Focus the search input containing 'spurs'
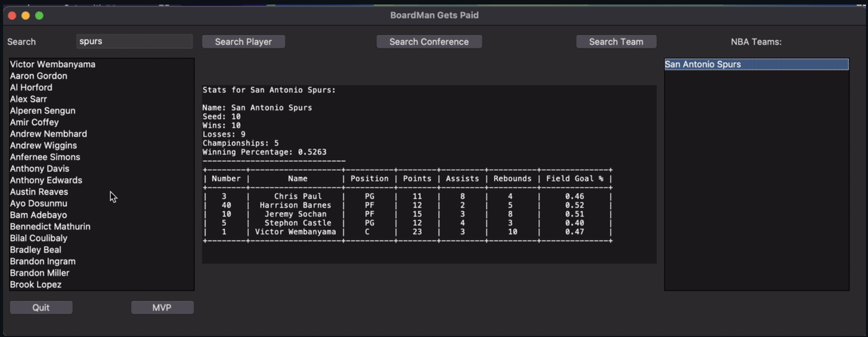Screen dimensions: 868x337 coord(134,41)
